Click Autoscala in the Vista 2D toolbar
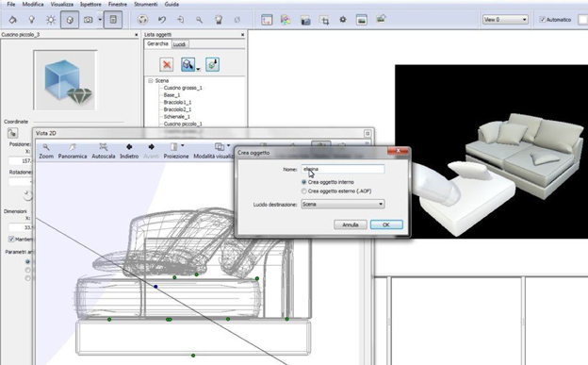The image size is (588, 365). [104, 151]
